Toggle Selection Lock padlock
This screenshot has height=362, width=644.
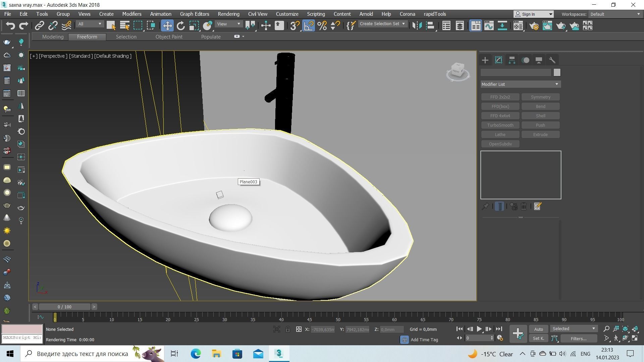tap(287, 329)
